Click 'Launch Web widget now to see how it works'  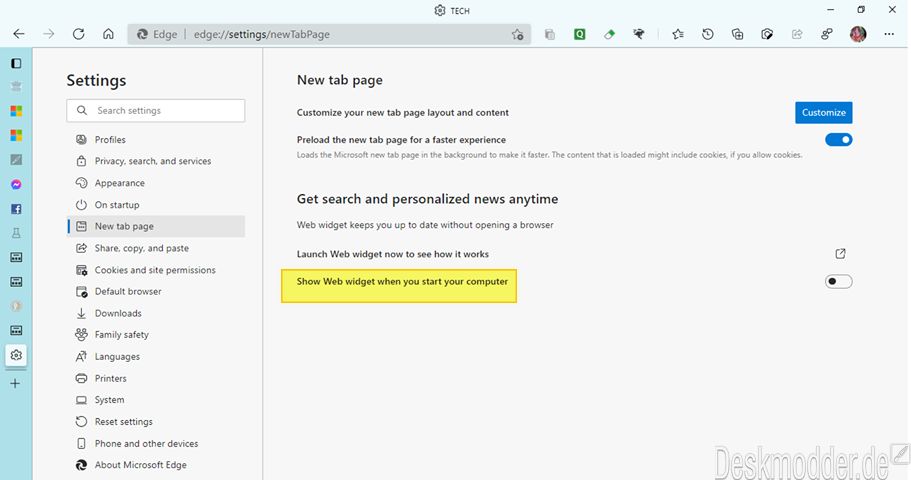pos(393,254)
